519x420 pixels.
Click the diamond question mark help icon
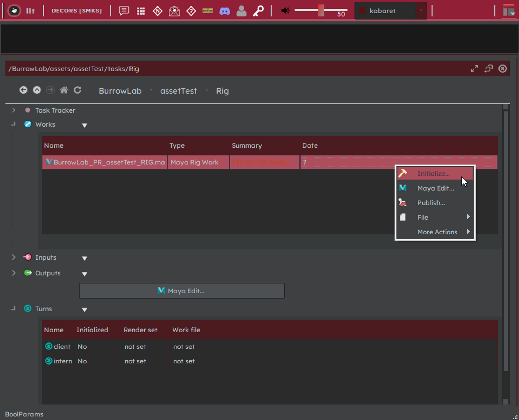click(191, 11)
